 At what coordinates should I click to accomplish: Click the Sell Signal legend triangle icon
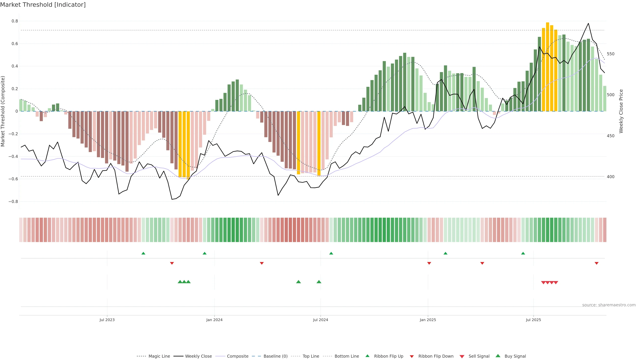(462, 356)
